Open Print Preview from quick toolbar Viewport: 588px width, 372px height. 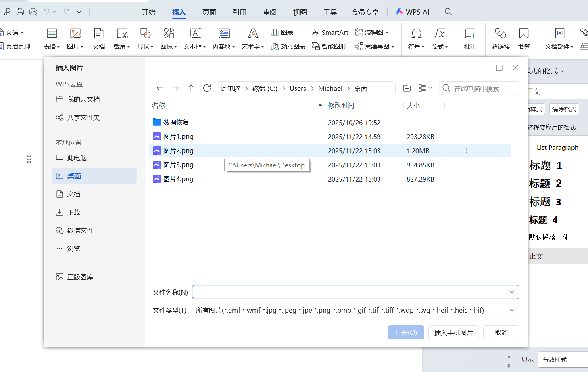pyautogui.click(x=33, y=12)
